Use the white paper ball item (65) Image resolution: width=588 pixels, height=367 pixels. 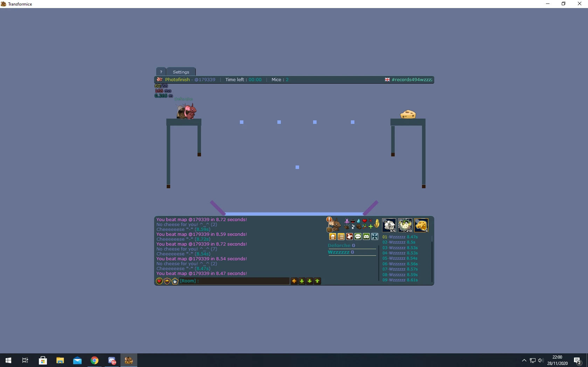coord(389,225)
